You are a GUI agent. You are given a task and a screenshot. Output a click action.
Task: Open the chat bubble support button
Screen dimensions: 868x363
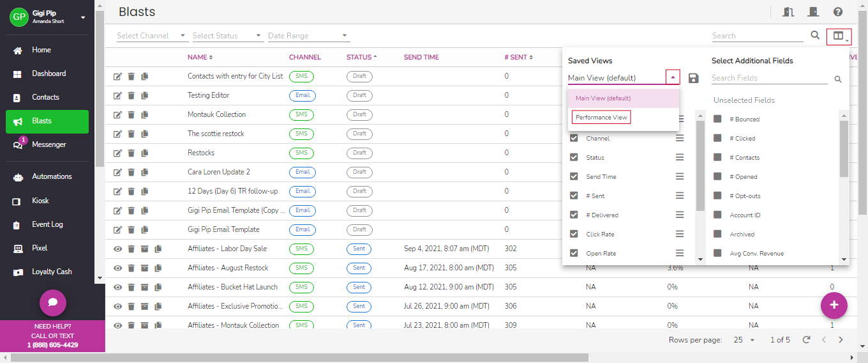pos(53,302)
